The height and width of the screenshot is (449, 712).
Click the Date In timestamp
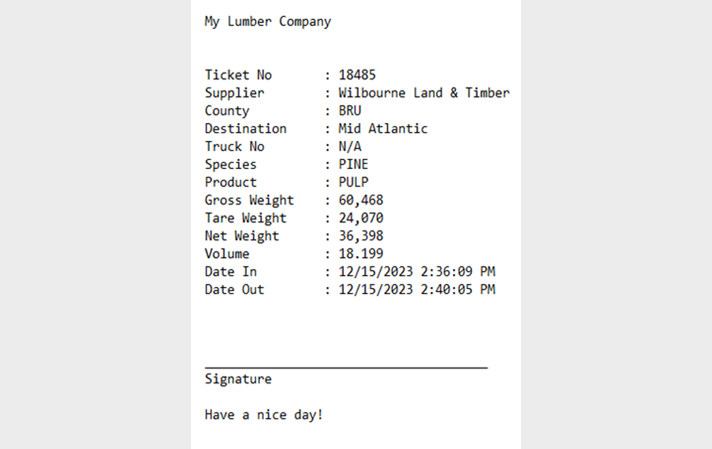(x=417, y=271)
